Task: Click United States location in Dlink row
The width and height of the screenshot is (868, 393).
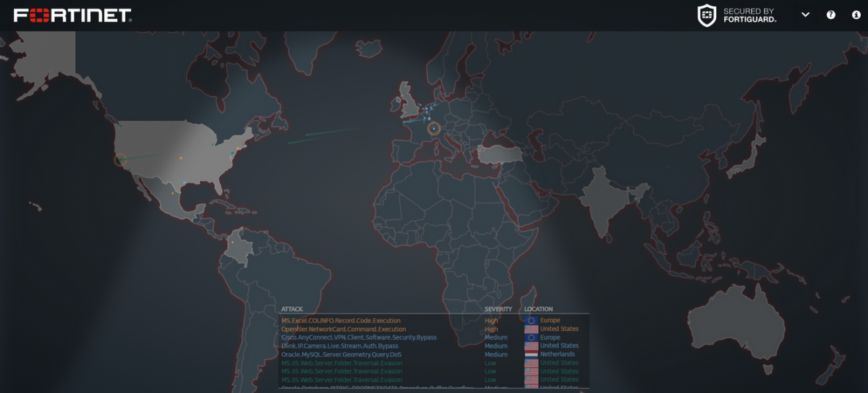Action: click(x=559, y=346)
